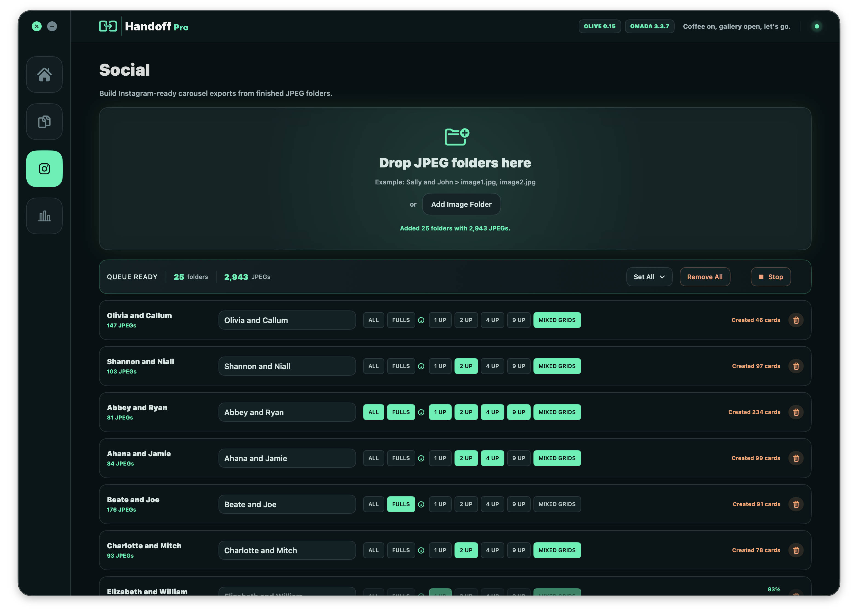Edit the Olivia and Callum name field

tap(287, 320)
